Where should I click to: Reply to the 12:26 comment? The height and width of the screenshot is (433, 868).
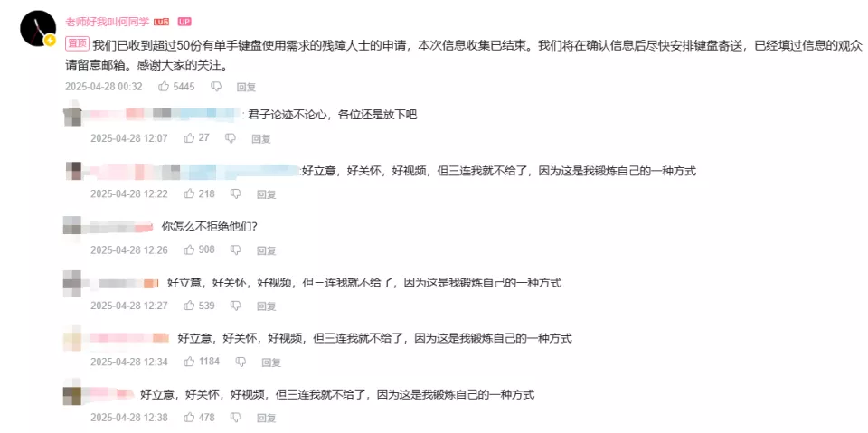[x=266, y=250]
